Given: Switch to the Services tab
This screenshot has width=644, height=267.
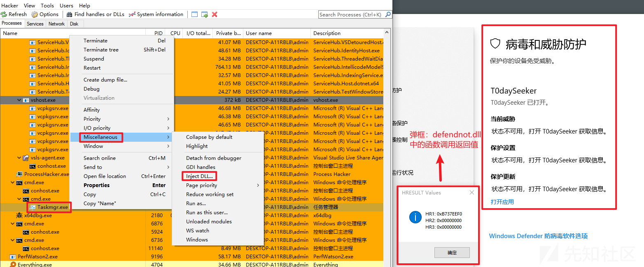Looking at the screenshot, I should click(x=35, y=24).
